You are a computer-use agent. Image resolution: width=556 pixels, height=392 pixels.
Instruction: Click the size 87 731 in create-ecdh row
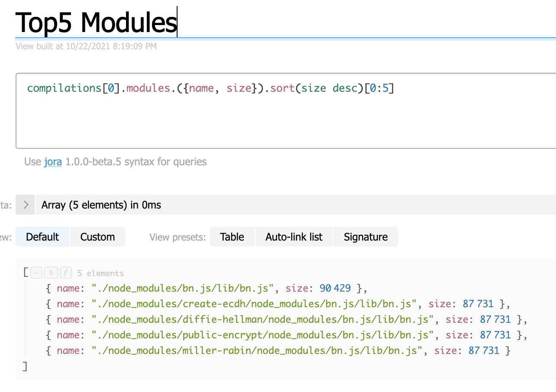478,304
